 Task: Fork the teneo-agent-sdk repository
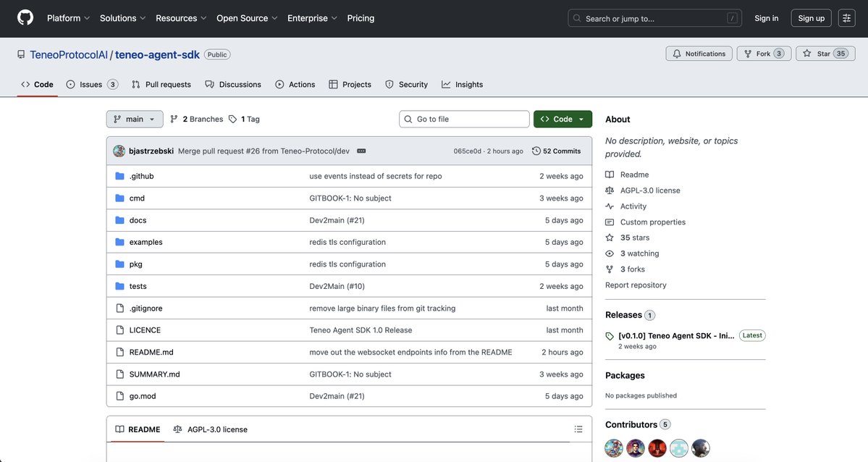coord(764,54)
